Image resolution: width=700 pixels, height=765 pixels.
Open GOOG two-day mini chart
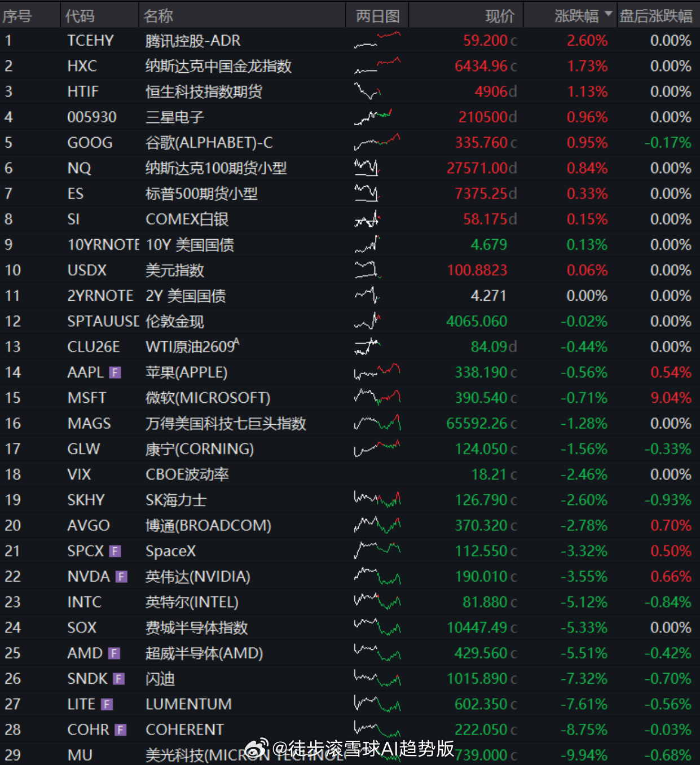(x=377, y=143)
